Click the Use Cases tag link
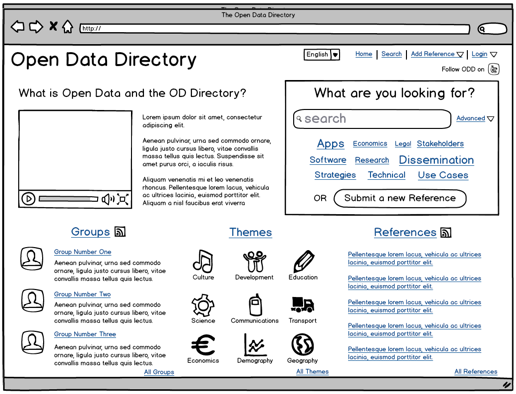 [x=443, y=175]
